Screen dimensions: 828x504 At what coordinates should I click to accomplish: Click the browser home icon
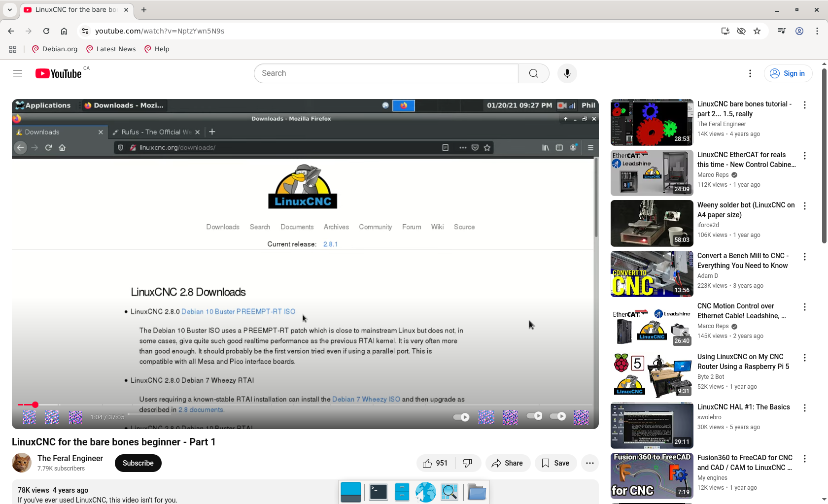click(x=64, y=31)
